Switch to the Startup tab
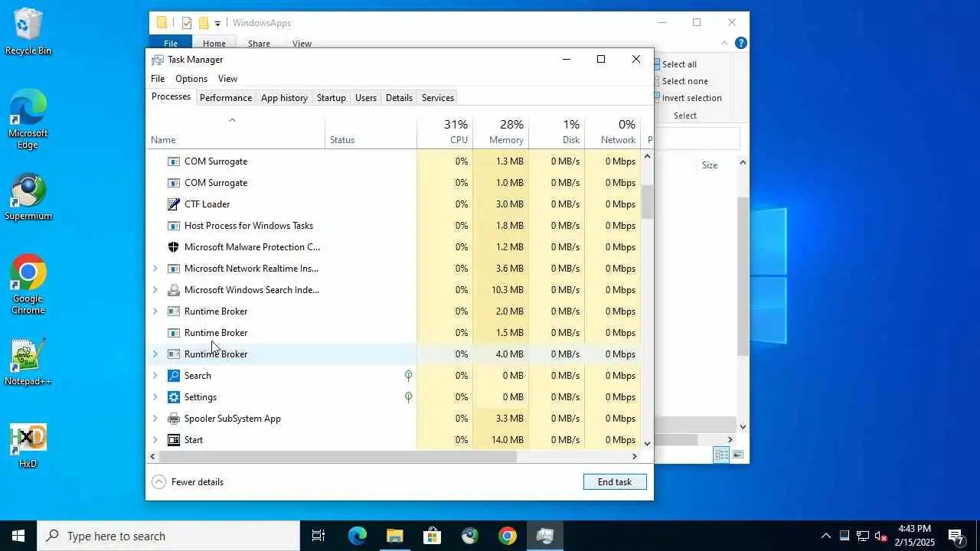The width and height of the screenshot is (980, 551). [x=332, y=98]
